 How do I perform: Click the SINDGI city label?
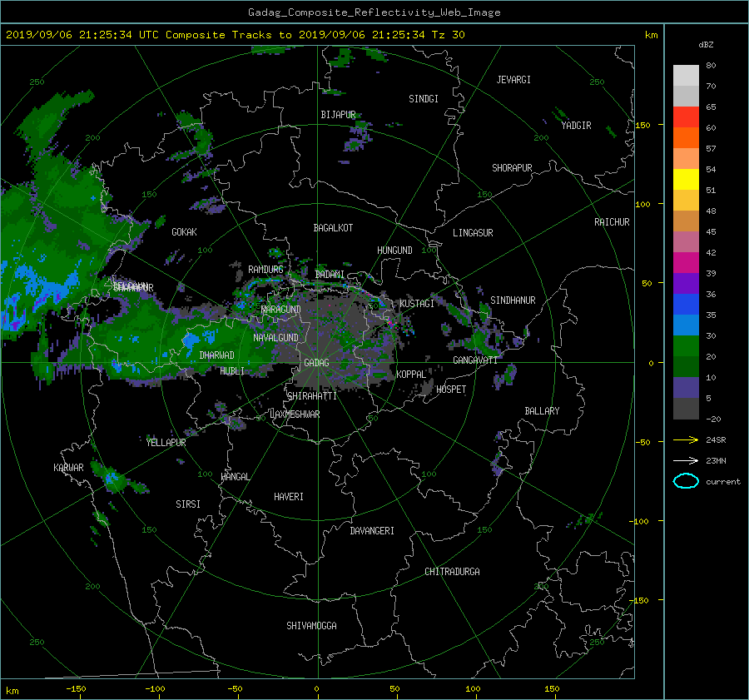pos(424,99)
